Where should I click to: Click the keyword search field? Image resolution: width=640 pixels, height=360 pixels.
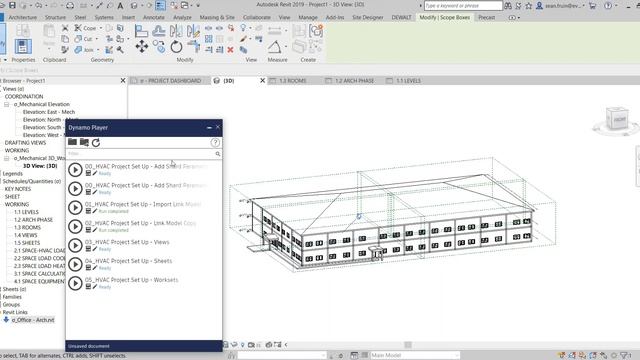pyautogui.click(x=463, y=6)
